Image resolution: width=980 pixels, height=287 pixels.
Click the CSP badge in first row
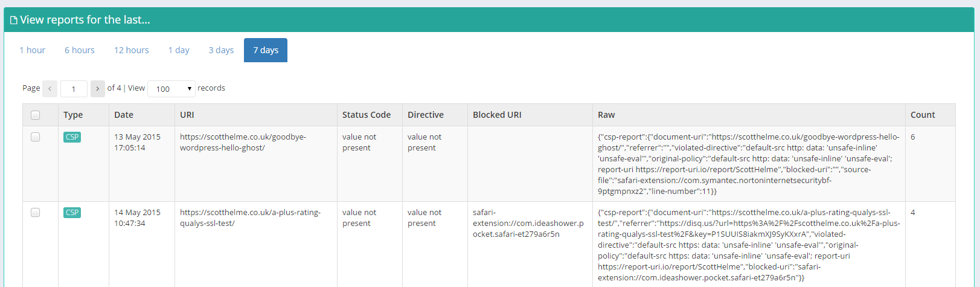click(72, 137)
